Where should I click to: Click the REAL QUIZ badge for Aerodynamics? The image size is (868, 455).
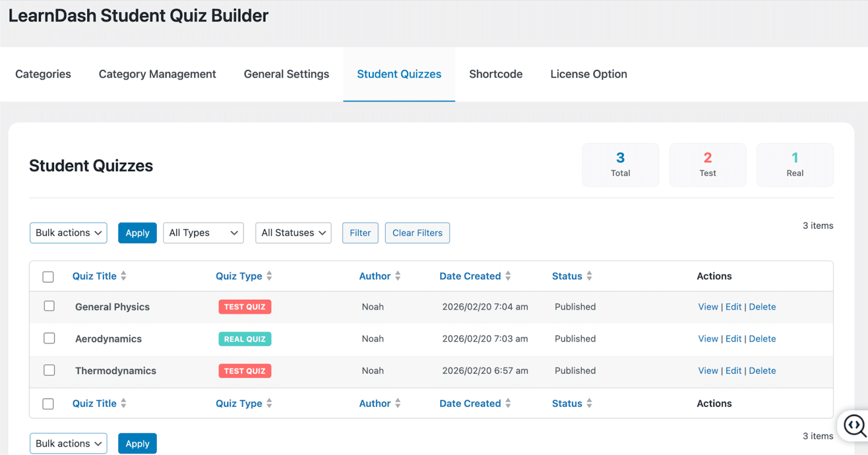tap(245, 339)
